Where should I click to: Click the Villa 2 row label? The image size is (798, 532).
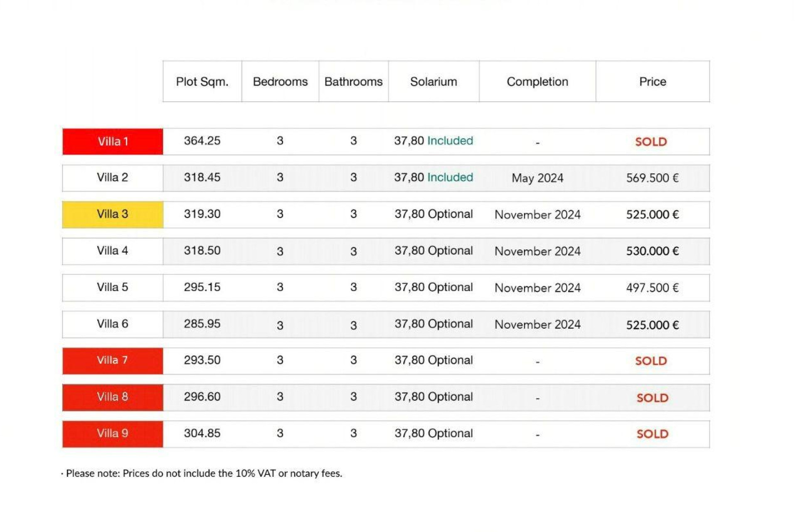(113, 178)
